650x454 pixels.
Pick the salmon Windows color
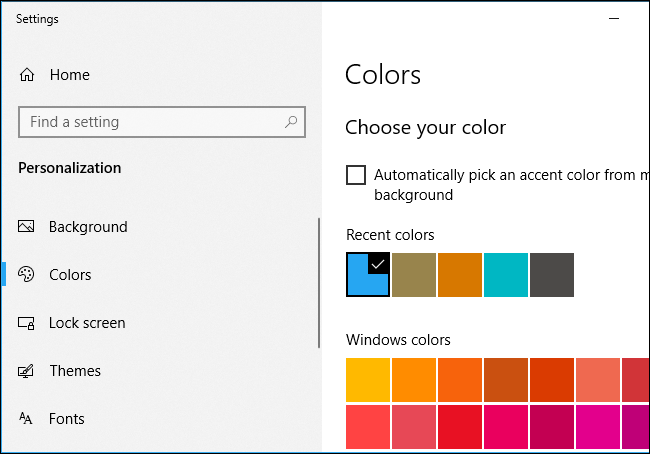pyautogui.click(x=598, y=380)
